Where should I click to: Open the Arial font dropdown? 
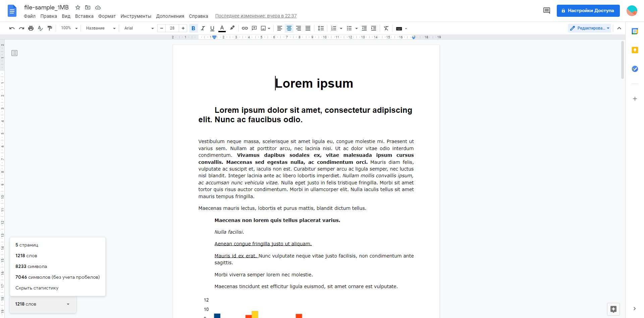[x=139, y=28]
